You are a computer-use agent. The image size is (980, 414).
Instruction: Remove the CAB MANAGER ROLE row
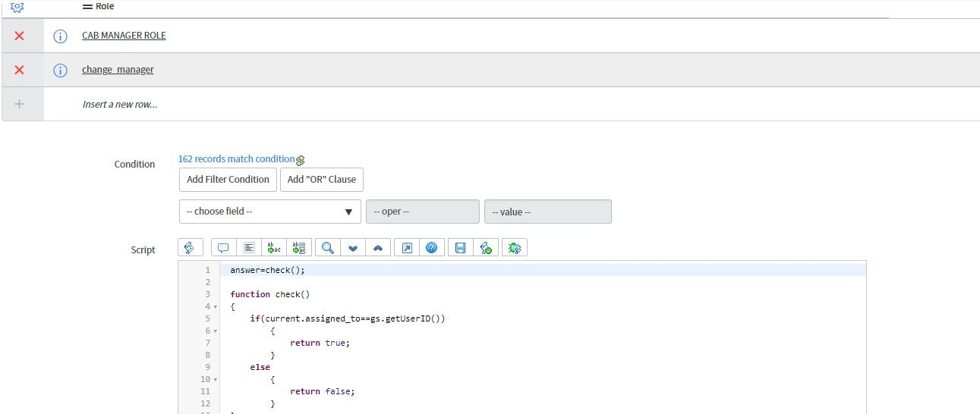[x=20, y=36]
